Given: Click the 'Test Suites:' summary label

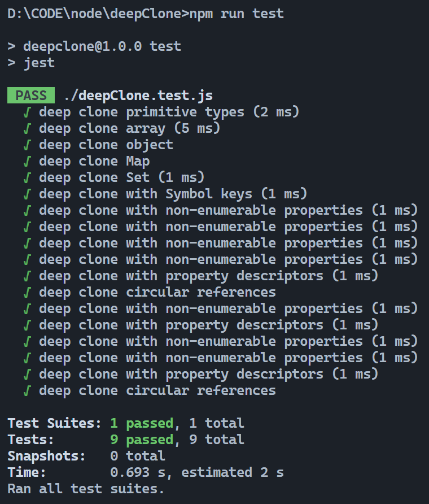Looking at the screenshot, I should click(x=54, y=423).
